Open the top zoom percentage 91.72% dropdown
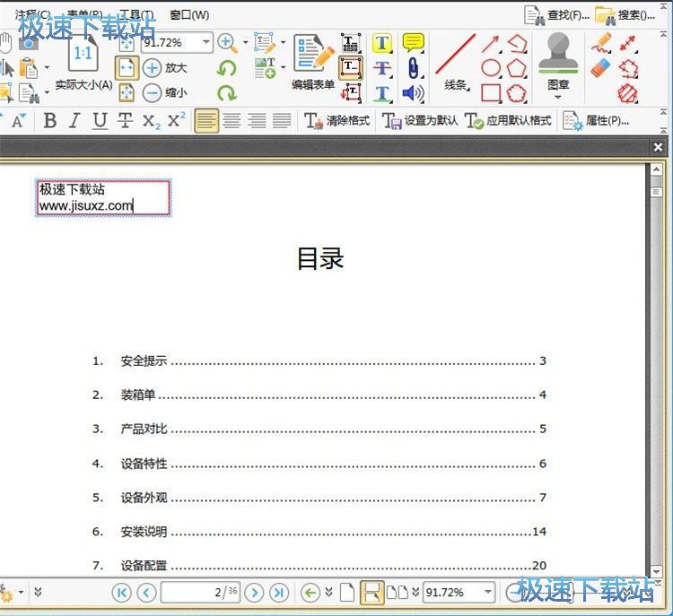Viewport: 673px width, 616px height. pos(206,42)
